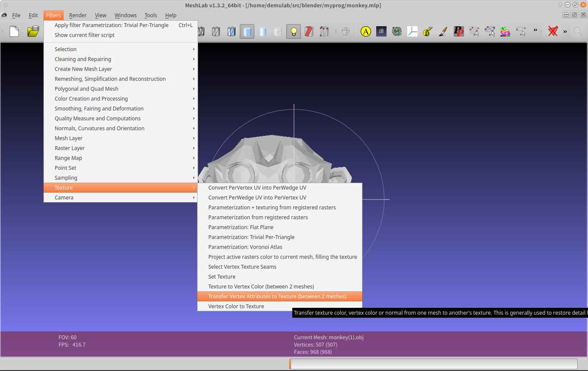The height and width of the screenshot is (371, 588).
Task: Open Smoothing, Fairing and Deformation submenu
Action: tap(121, 108)
